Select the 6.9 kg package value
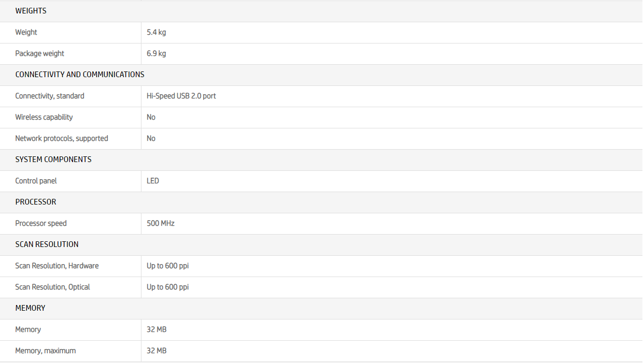Screen dimensions: 644x363 point(156,53)
